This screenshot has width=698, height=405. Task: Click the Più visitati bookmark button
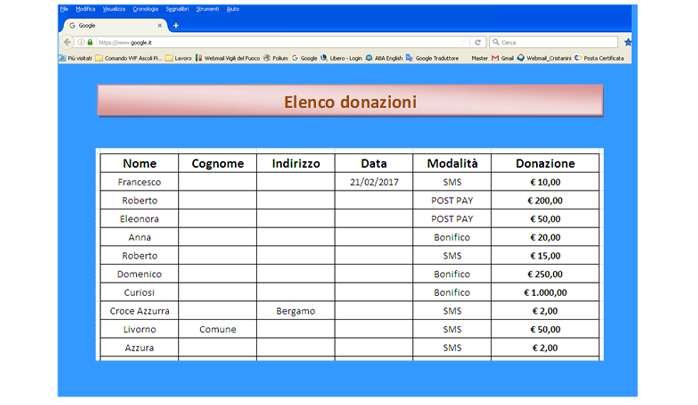pos(75,58)
